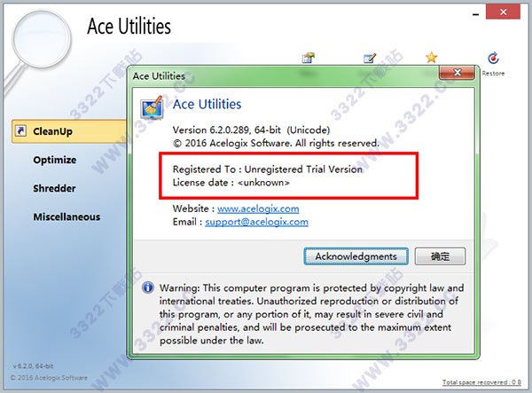Viewport: 532px width, 393px height.
Task: Click the Total space recovered link
Action: pos(481,382)
